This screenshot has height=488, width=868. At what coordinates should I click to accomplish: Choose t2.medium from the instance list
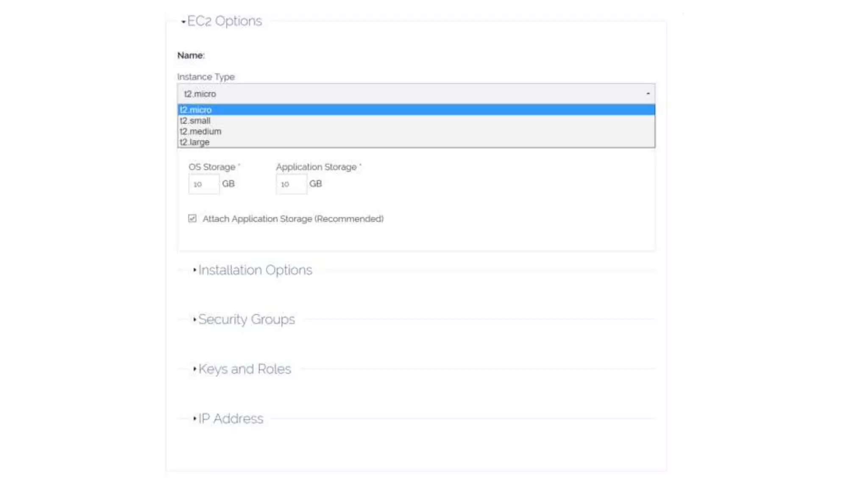pyautogui.click(x=201, y=132)
